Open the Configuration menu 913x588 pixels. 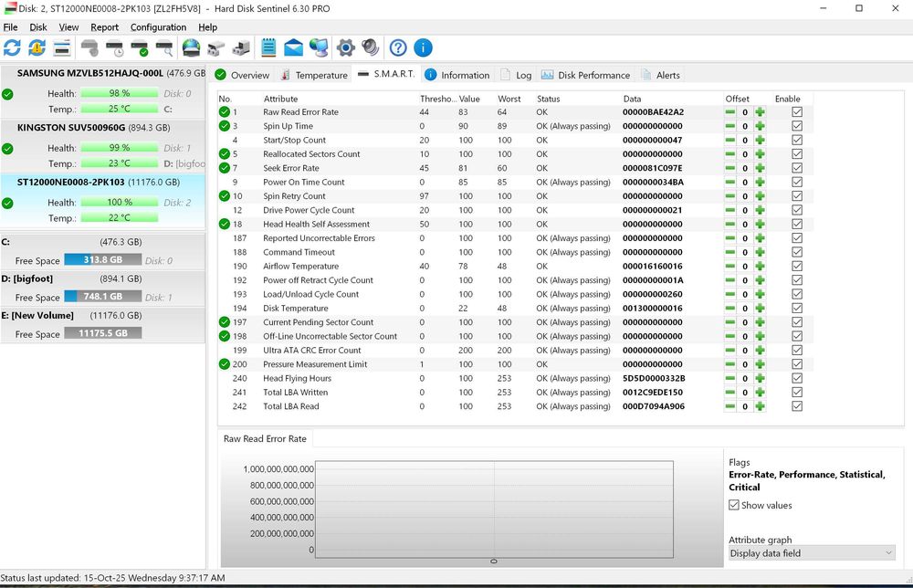[158, 27]
